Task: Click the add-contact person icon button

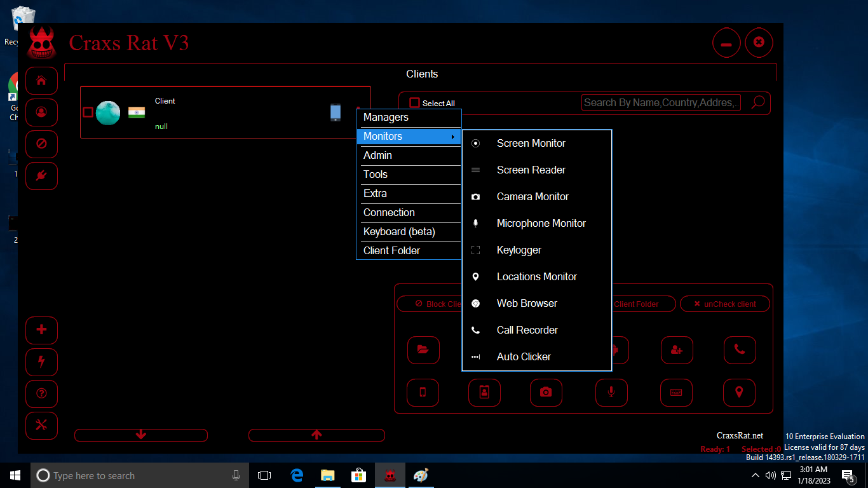Action: pos(677,350)
